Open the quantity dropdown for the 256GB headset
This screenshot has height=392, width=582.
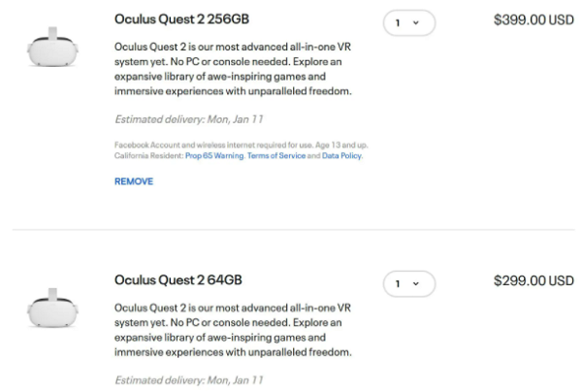tap(408, 21)
